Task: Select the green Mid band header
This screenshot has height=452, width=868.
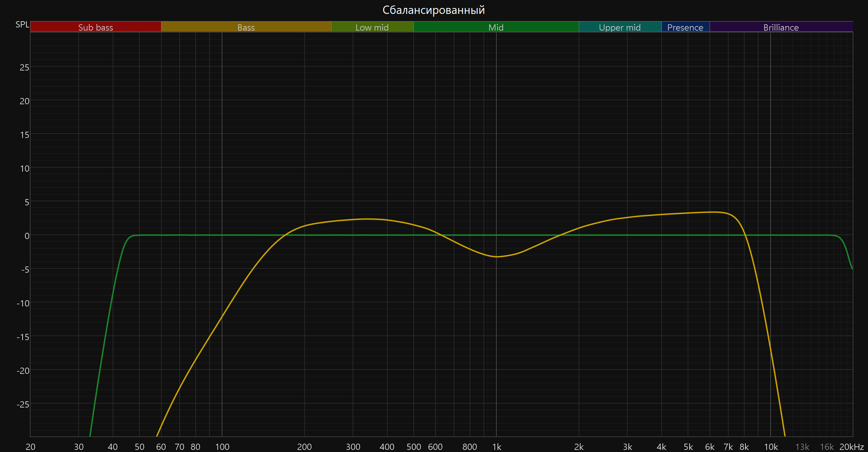Action: tap(496, 27)
